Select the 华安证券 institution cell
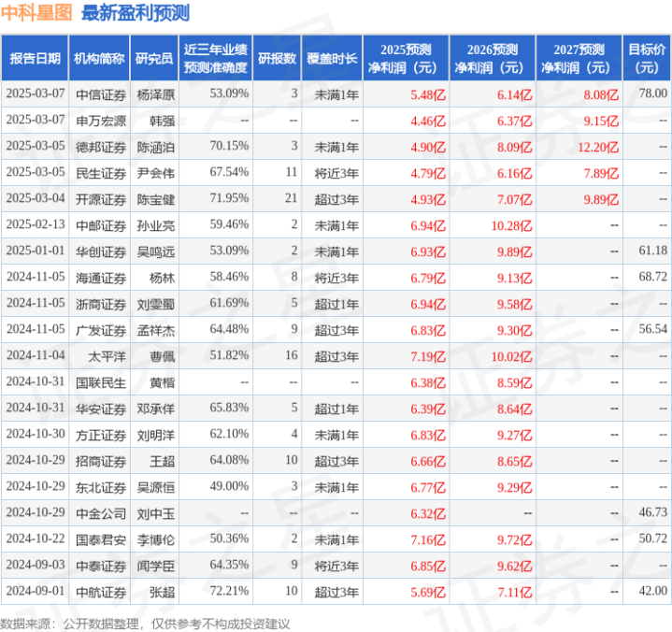This screenshot has height=632, width=672. coord(101,409)
